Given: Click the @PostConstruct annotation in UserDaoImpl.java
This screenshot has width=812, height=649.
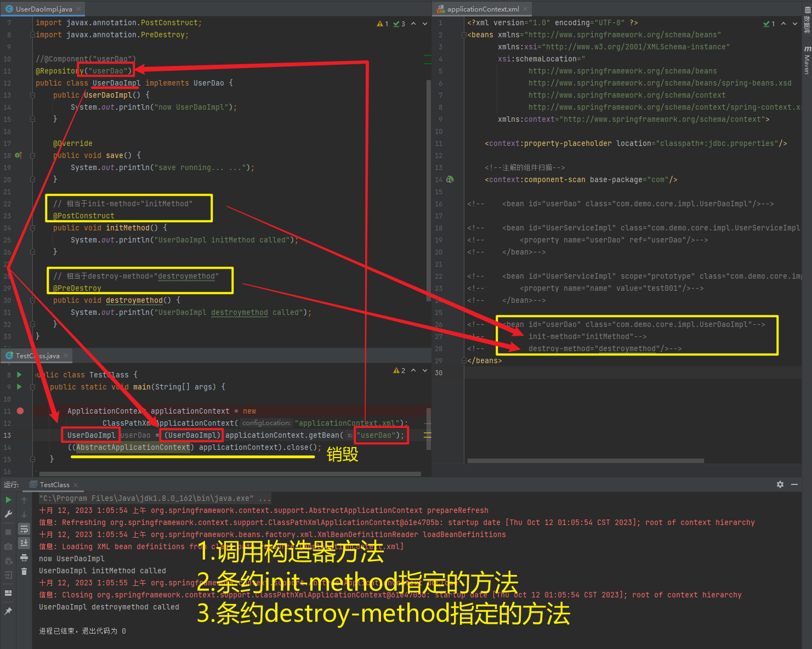Looking at the screenshot, I should click(84, 216).
